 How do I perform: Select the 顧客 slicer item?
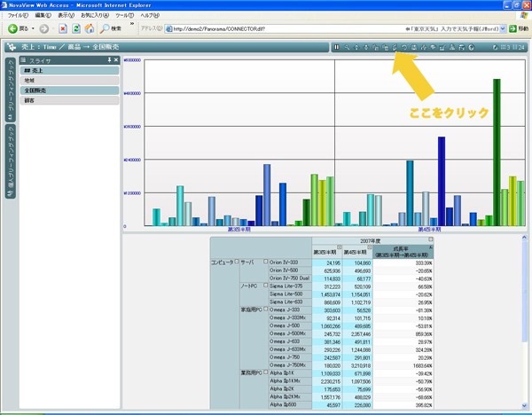click(x=71, y=100)
